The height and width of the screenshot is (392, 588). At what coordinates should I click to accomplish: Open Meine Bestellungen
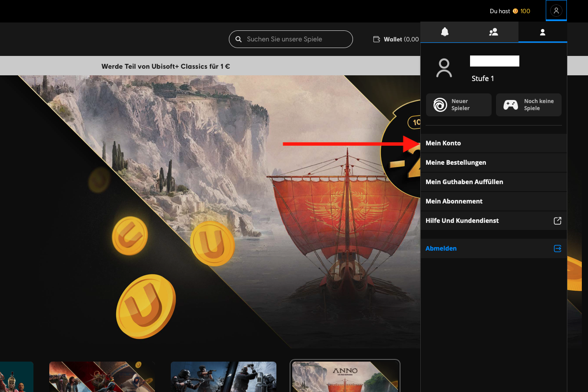(x=494, y=163)
